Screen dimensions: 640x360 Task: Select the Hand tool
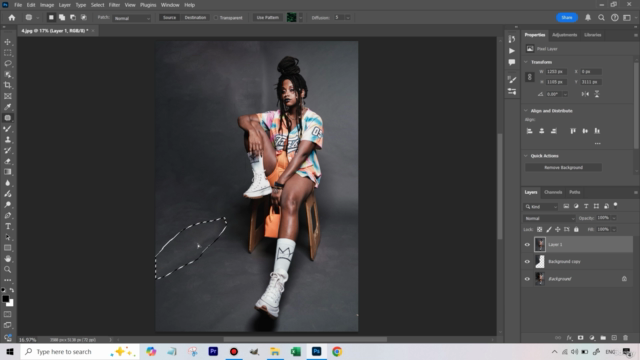(8, 259)
